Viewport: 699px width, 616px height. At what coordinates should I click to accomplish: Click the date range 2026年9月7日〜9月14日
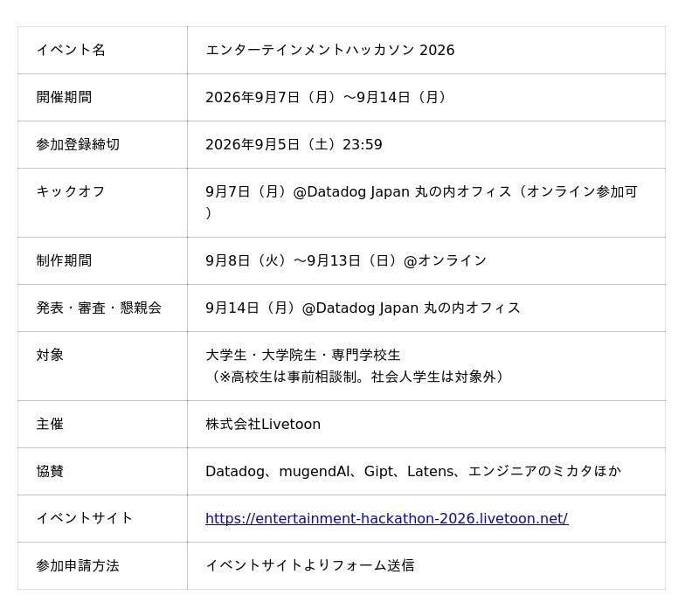(x=325, y=97)
